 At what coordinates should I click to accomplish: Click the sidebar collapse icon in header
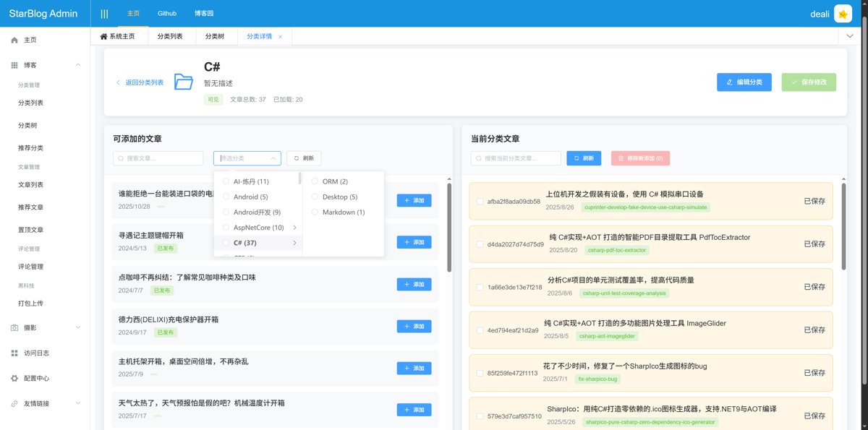[x=104, y=14]
